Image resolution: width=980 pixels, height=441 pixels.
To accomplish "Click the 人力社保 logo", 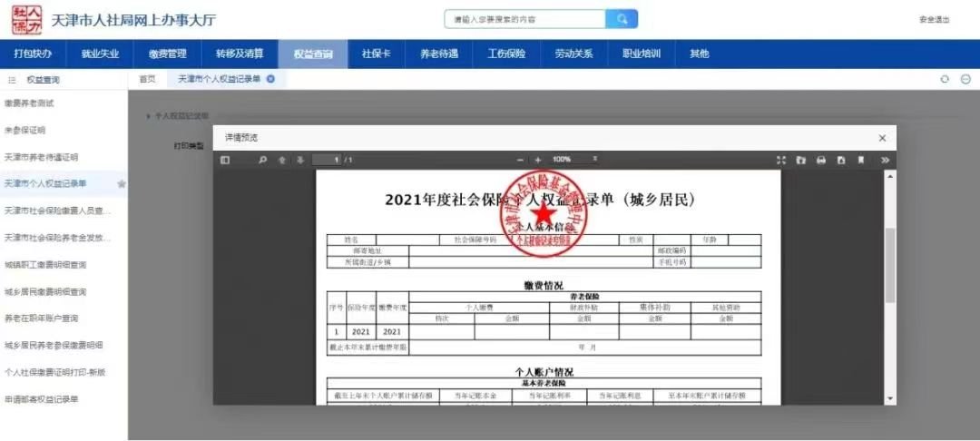I will click(x=26, y=19).
